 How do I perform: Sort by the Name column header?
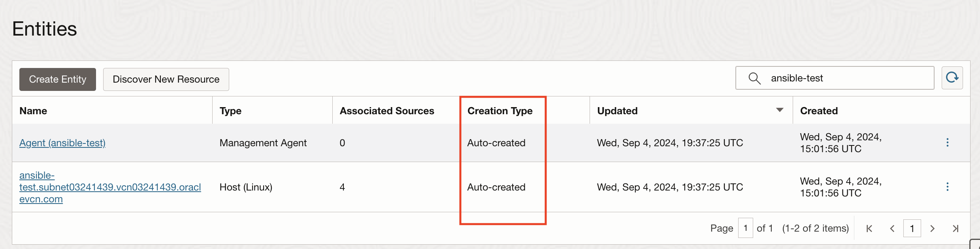[33, 111]
